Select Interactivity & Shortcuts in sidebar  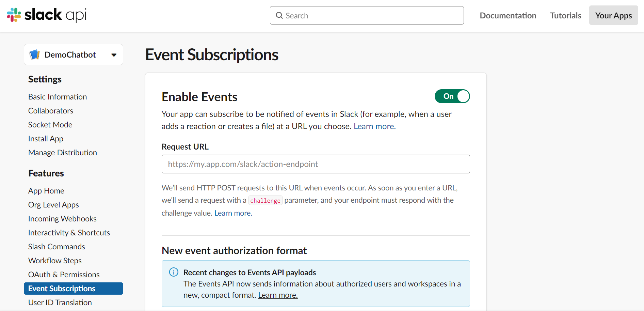69,233
